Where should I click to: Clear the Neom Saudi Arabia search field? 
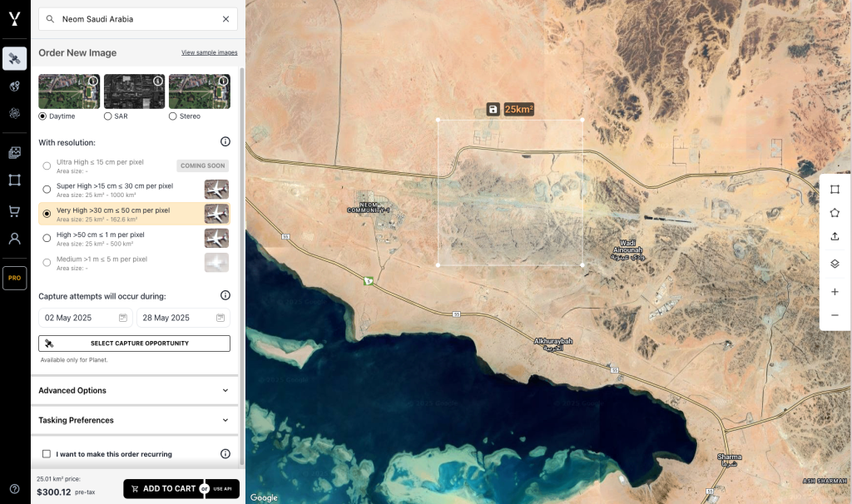[225, 19]
